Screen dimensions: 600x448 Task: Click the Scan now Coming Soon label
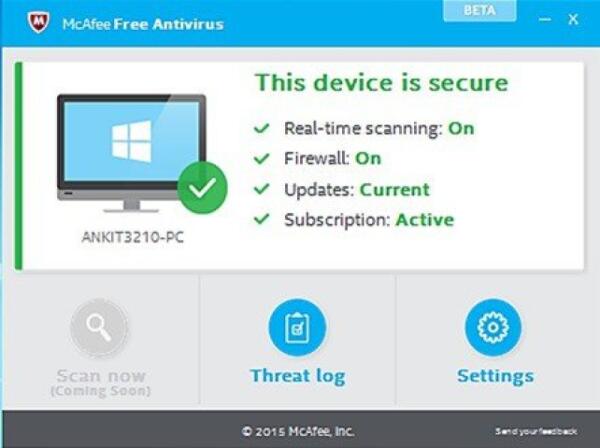coord(101,383)
